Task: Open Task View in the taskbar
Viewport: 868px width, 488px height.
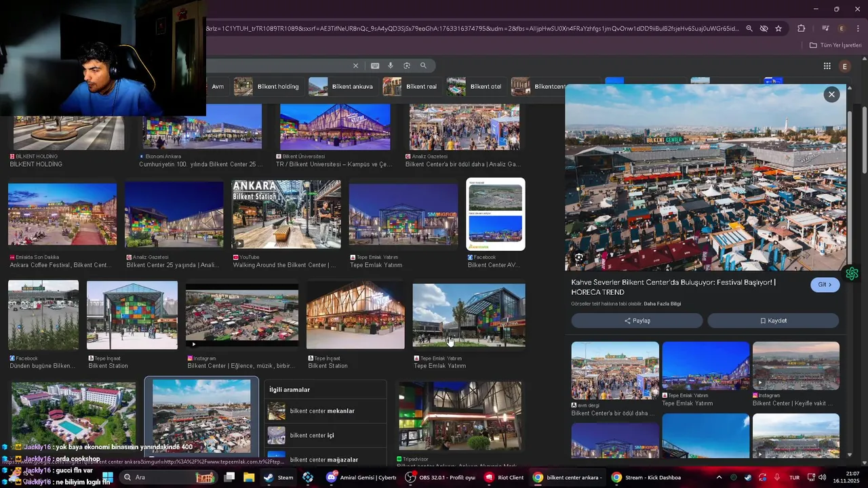Action: [x=229, y=477]
